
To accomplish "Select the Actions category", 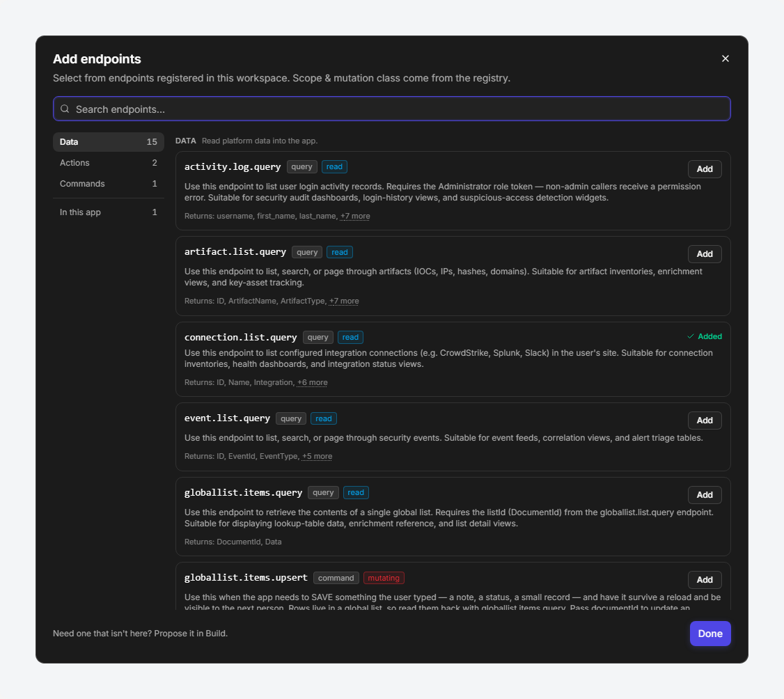I will (109, 163).
